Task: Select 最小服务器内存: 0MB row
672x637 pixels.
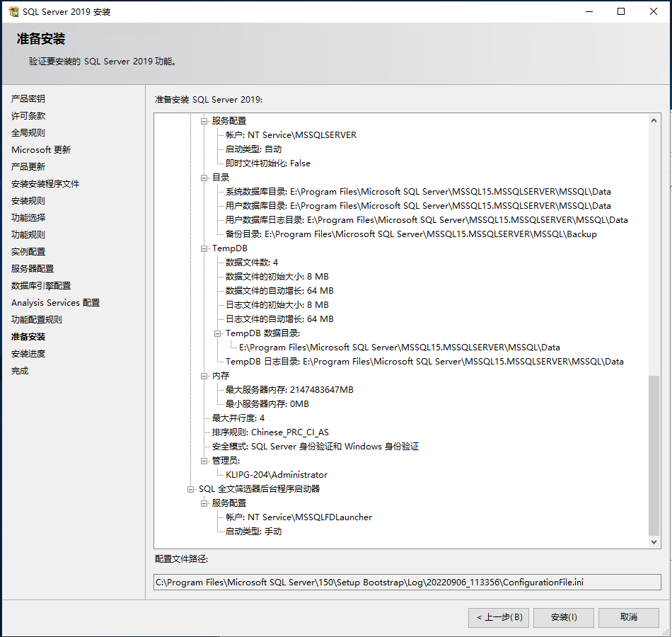Action: click(x=267, y=404)
